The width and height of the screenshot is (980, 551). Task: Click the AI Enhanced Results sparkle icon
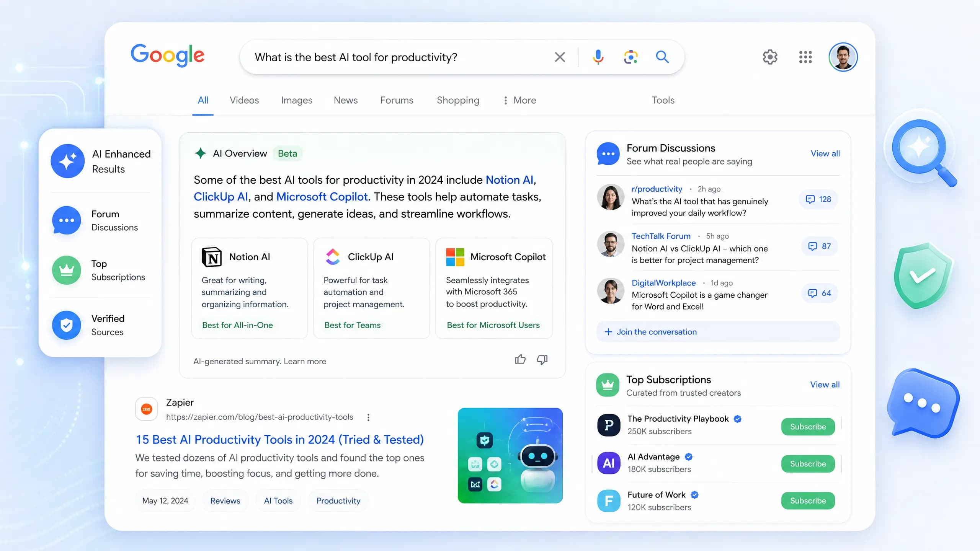point(68,161)
